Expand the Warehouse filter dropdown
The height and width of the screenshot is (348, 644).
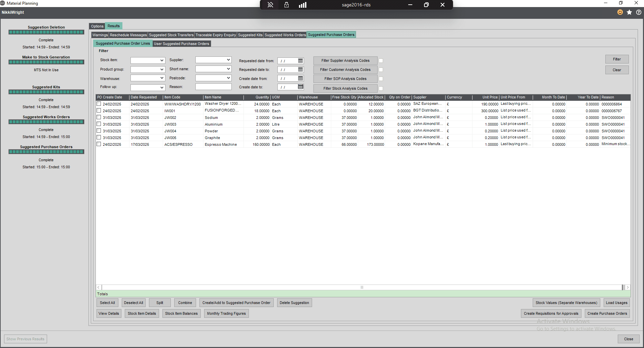tap(162, 78)
